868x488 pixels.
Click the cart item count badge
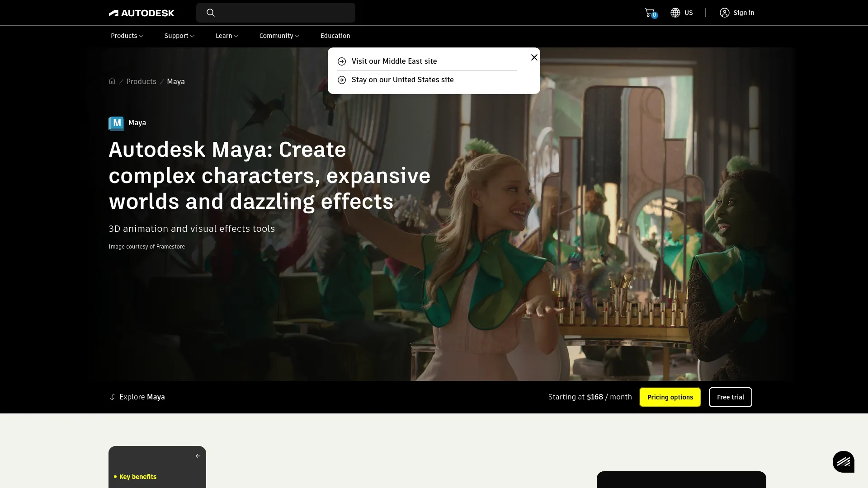tap(654, 15)
